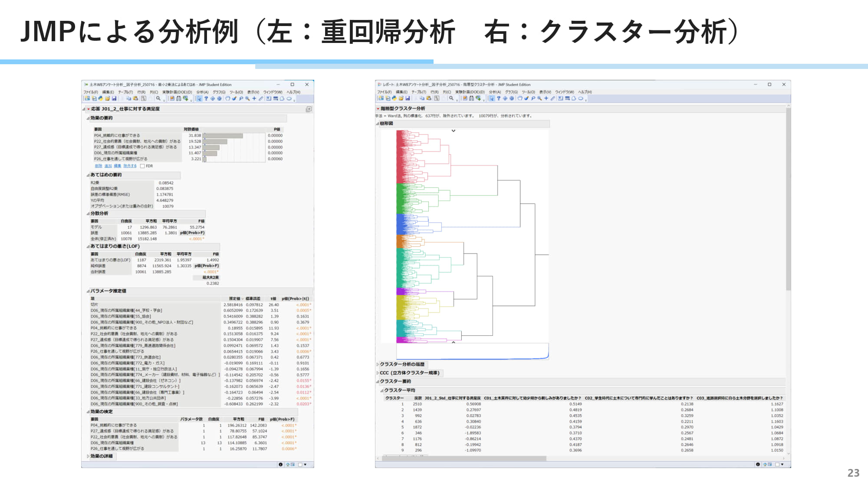Expand the クラスター分析の履歴 section

[x=378, y=364]
